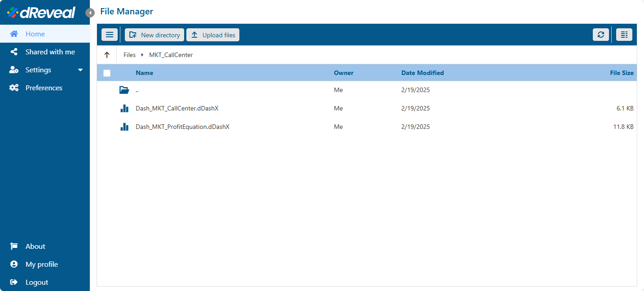Navigate to Files in breadcrumb
Viewport: 644px width, 291px height.
129,55
